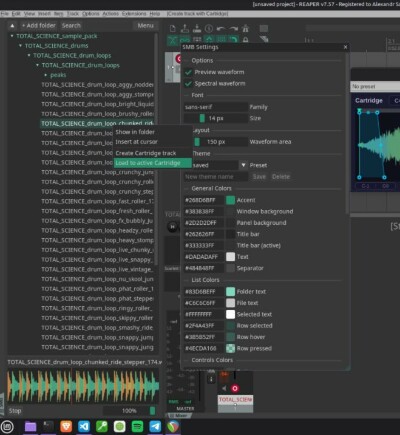
Task: Click the mixer track record-arm button
Action: (x=235, y=388)
